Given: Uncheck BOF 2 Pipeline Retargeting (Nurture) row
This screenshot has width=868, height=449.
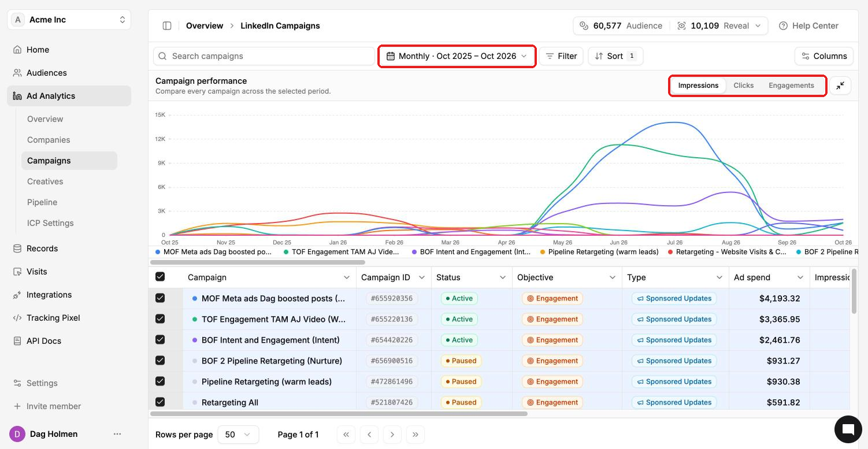Looking at the screenshot, I should pyautogui.click(x=160, y=361).
